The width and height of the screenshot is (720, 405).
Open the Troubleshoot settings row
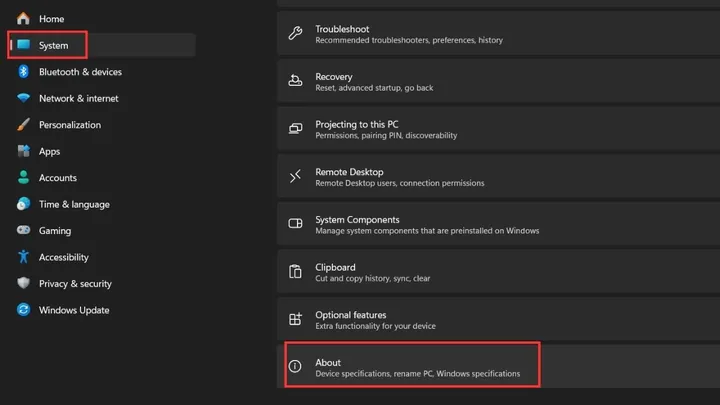pyautogui.click(x=499, y=33)
